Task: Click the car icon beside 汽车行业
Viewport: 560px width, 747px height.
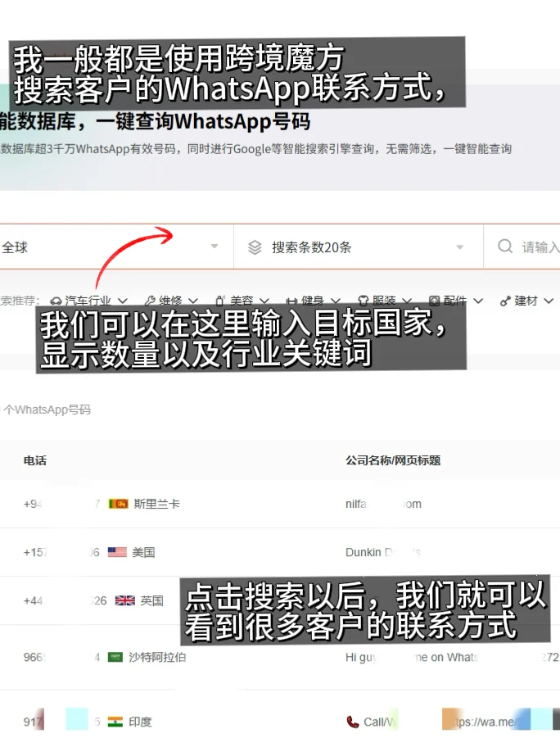Action: click(56, 301)
